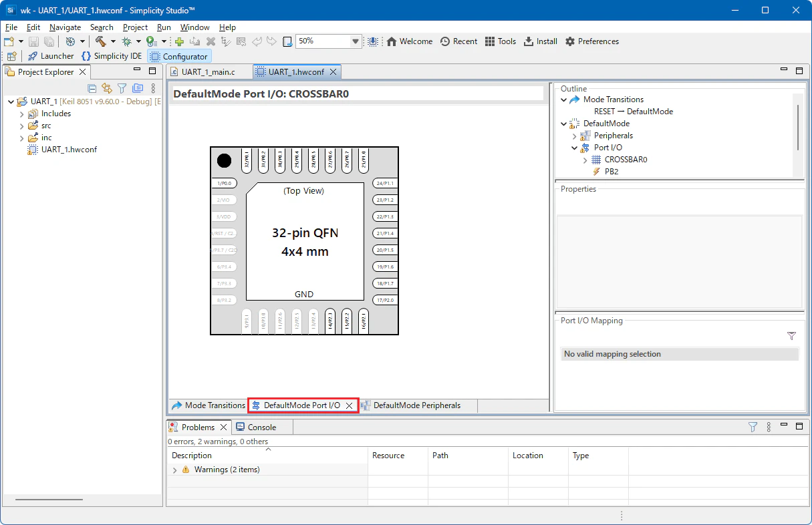Open the Navigate menu

[65, 27]
